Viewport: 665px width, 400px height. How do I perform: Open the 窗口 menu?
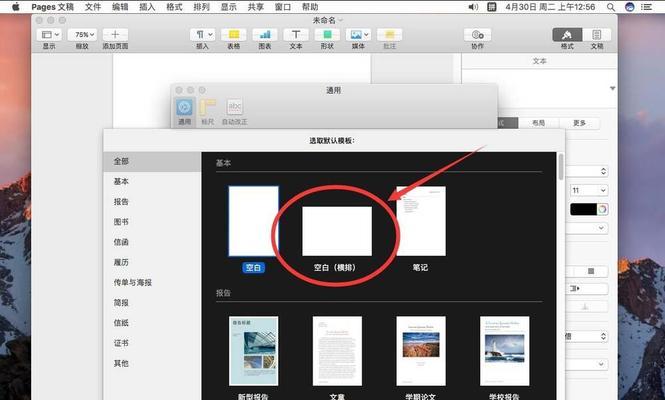pyautogui.click(x=283, y=7)
